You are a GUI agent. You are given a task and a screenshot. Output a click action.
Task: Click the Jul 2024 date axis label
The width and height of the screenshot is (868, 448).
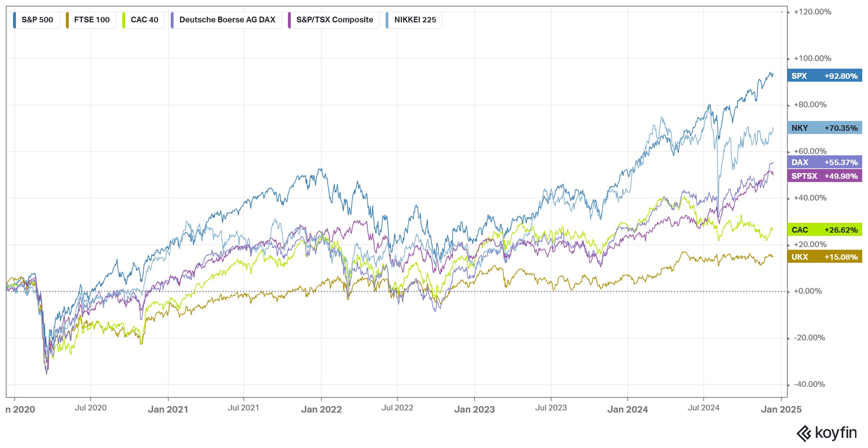pos(703,408)
